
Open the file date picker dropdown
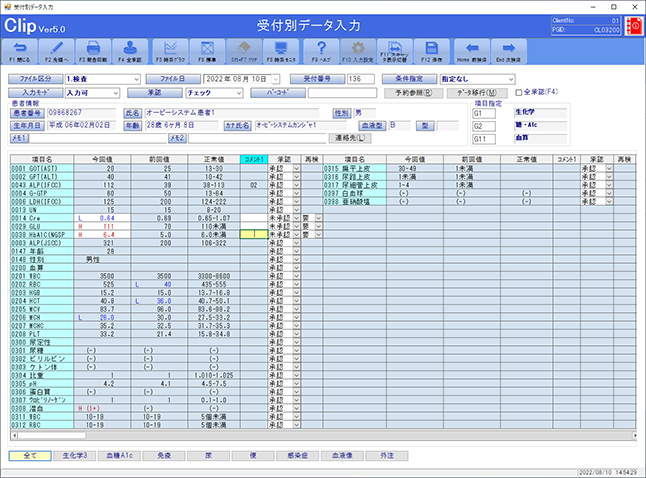[x=276, y=79]
